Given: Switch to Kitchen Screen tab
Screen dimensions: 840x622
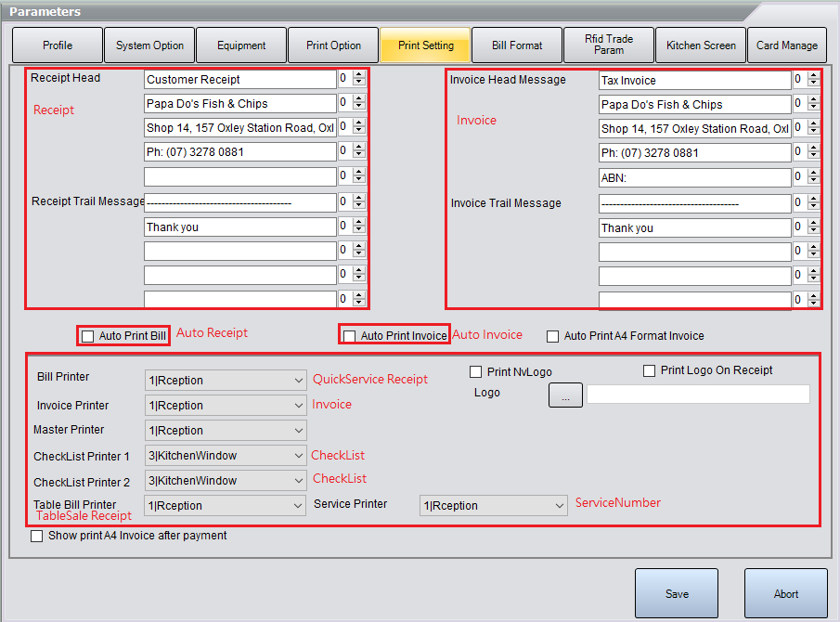Looking at the screenshot, I should click(x=701, y=45).
